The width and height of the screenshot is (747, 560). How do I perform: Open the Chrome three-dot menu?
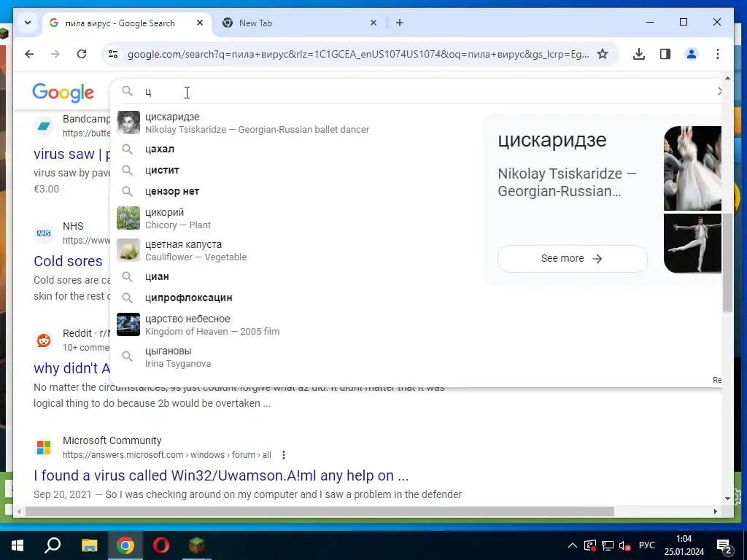point(718,54)
